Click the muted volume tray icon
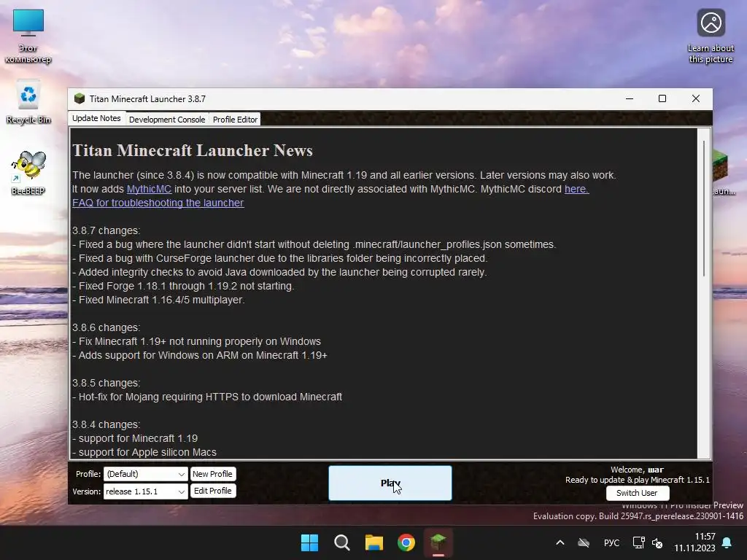Viewport: 747px width, 560px height. [x=657, y=542]
